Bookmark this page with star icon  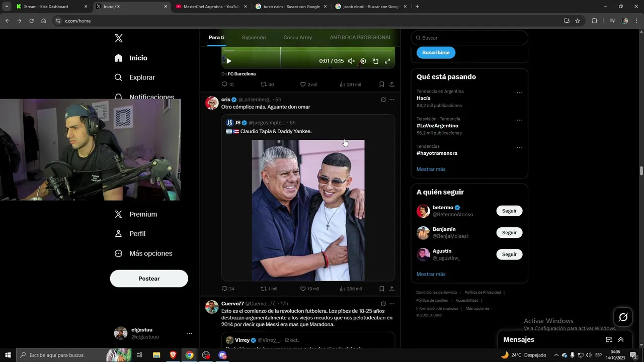point(578,21)
